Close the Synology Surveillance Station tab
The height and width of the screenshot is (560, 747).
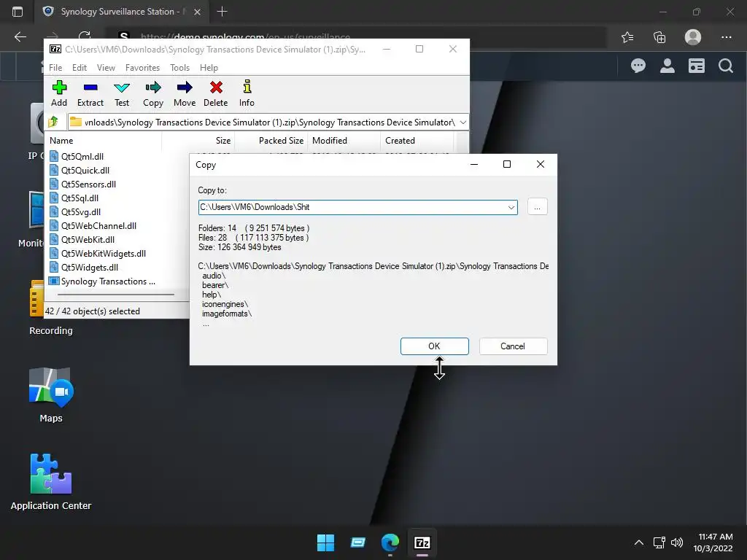coord(197,12)
